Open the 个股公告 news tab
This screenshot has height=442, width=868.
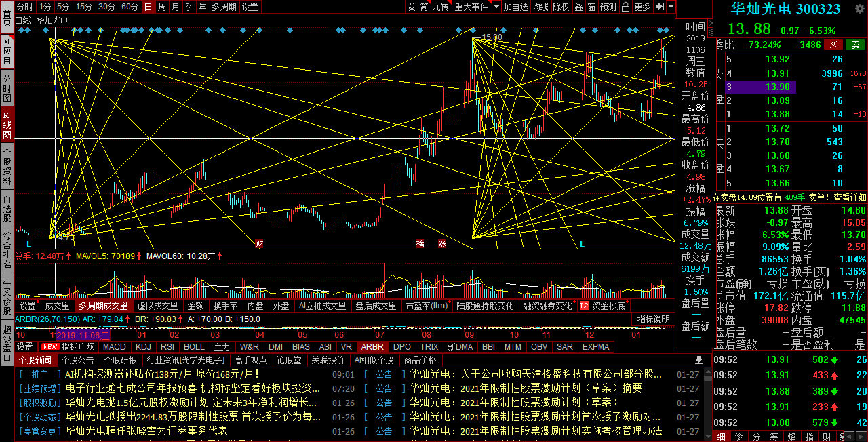pyautogui.click(x=77, y=360)
